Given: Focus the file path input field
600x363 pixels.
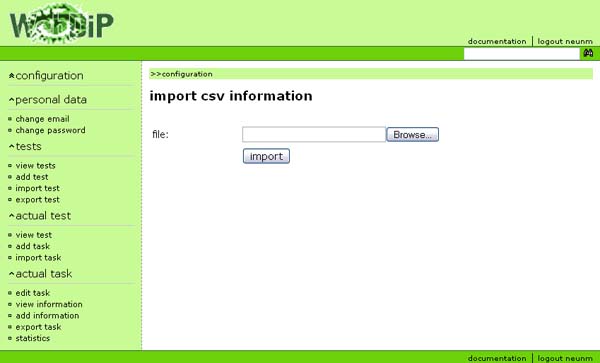Looking at the screenshot, I should click(x=314, y=135).
